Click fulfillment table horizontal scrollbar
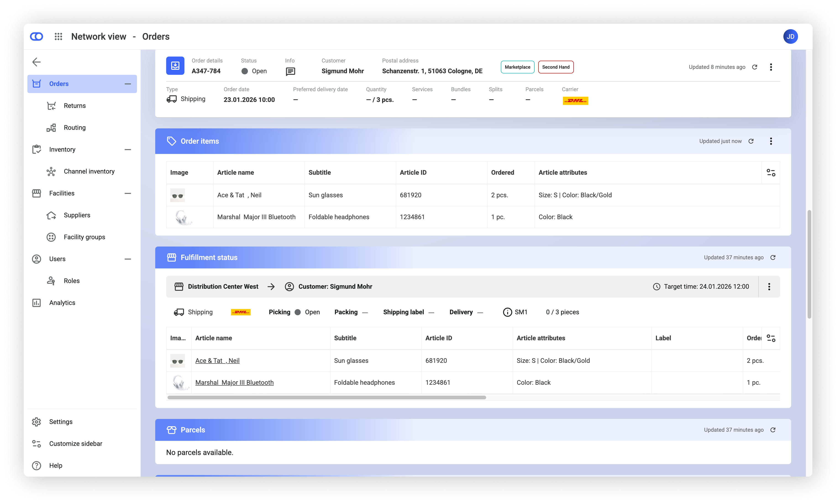 [x=326, y=397]
